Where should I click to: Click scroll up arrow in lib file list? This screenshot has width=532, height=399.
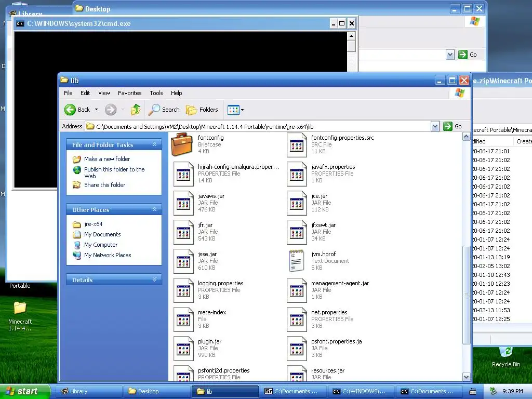[x=466, y=137]
